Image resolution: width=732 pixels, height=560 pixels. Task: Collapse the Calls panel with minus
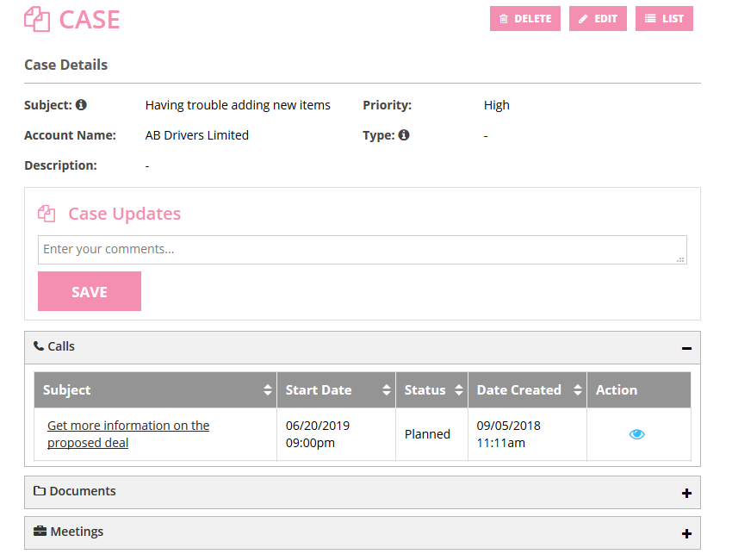(686, 348)
